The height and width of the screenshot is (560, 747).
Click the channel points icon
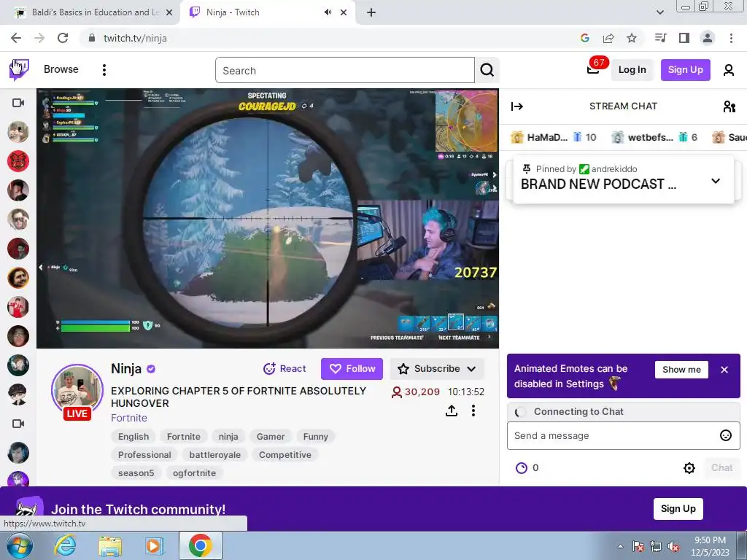coord(522,468)
